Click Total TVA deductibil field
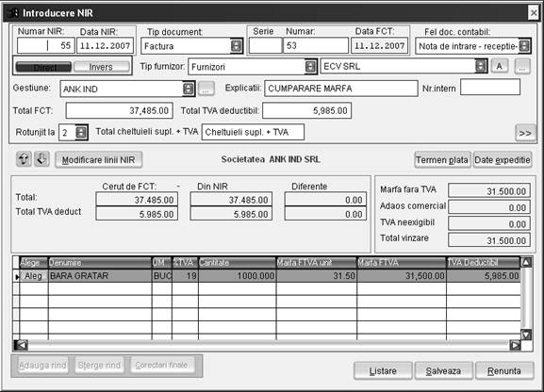 tap(307, 110)
